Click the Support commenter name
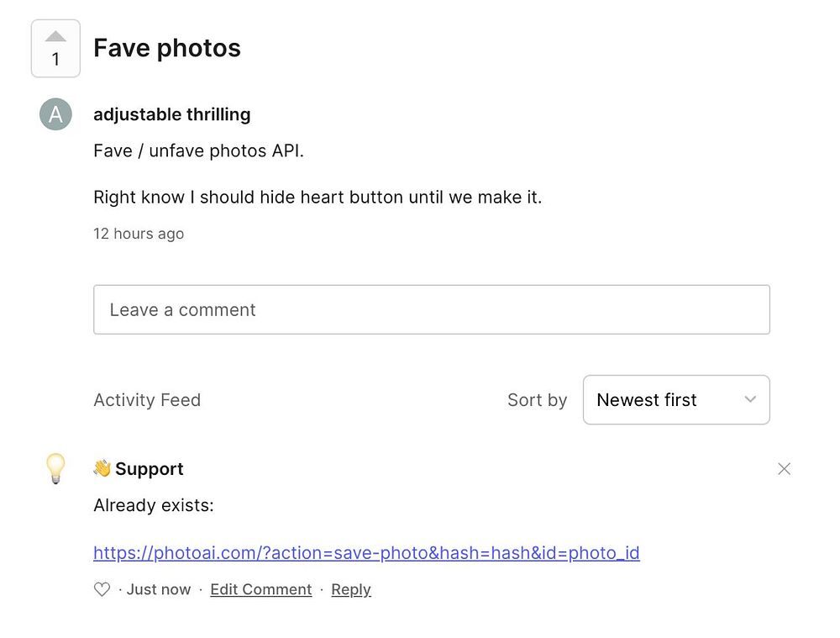840x638 pixels. (x=150, y=469)
